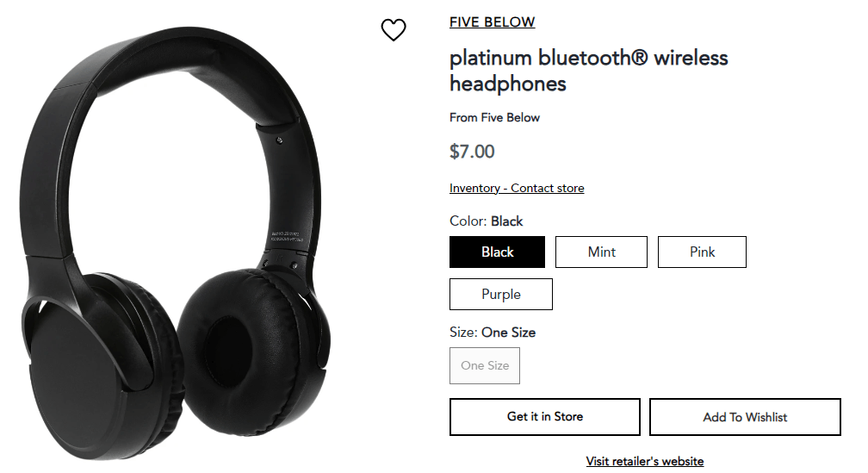Open the FIVE BELOW brand link
This screenshot has height=473, width=868.
493,22
